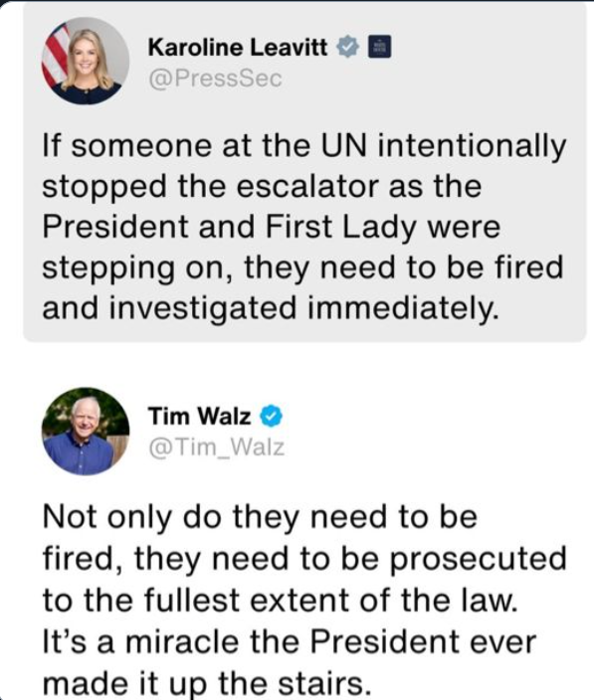This screenshot has height=700, width=594.
Task: Click the 'Not only do they need' line
Action: (260, 518)
